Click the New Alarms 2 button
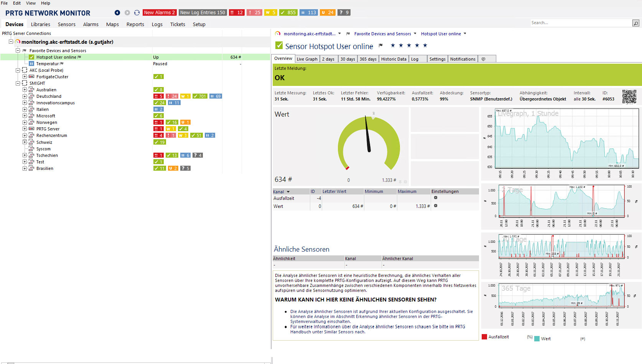This screenshot has width=642, height=364. [x=159, y=13]
